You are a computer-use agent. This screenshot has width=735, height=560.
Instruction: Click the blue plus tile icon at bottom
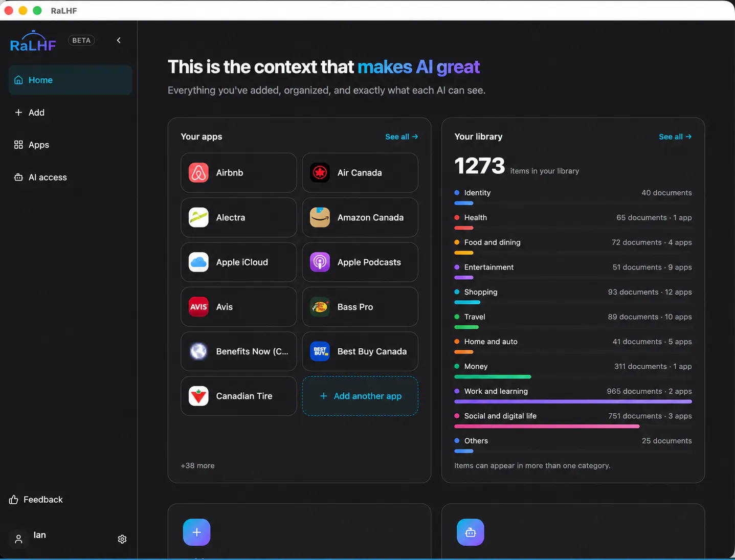[197, 532]
